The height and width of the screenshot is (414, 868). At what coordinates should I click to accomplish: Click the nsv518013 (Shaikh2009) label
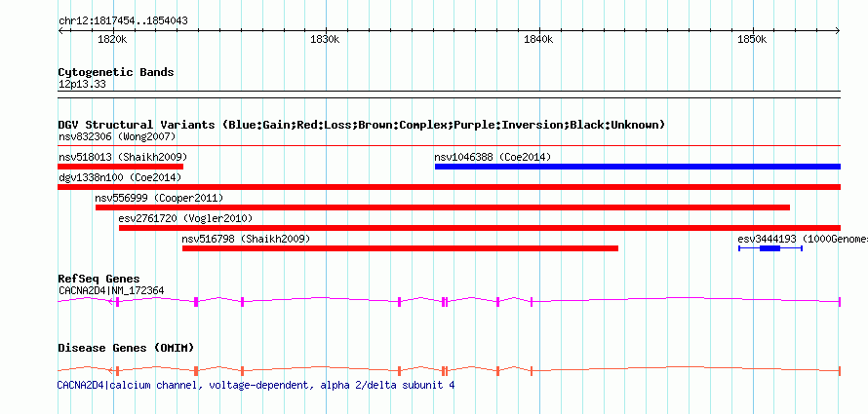[x=123, y=157]
